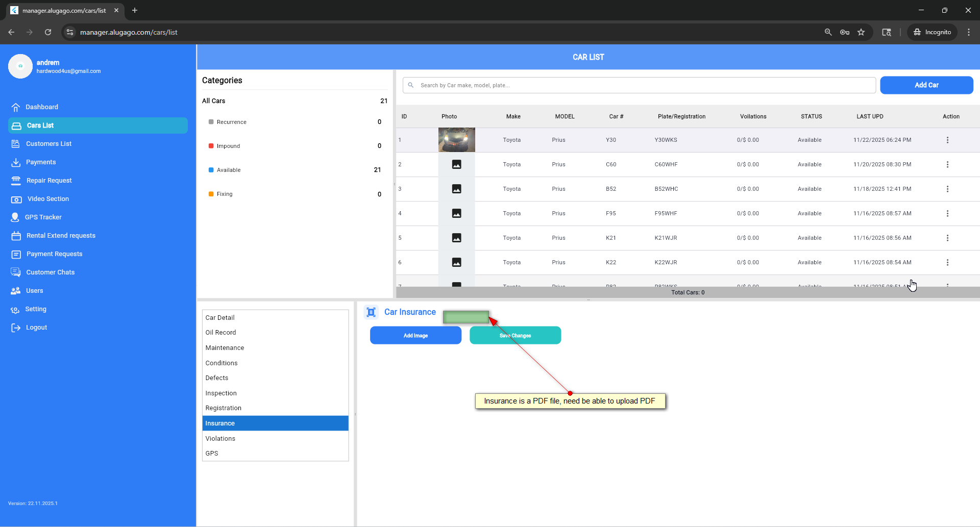
Task: Open the Dashboard home icon in sidebar
Action: pos(16,107)
